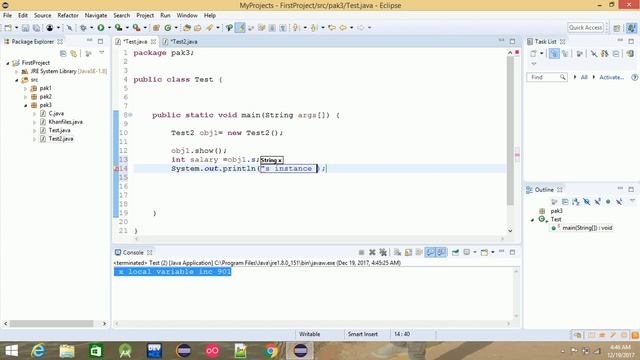The image size is (640, 360).
Task: Click the editor vertical scrollbar thumb
Action: point(510,131)
